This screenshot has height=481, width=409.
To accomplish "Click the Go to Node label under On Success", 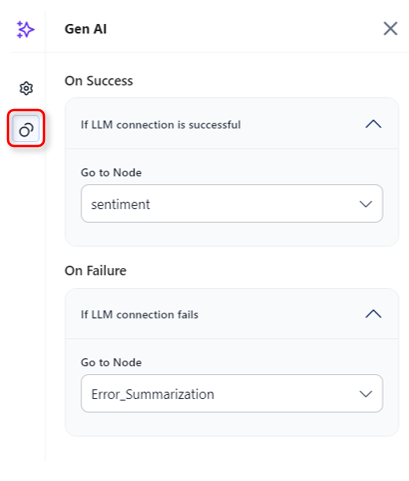I will click(111, 172).
